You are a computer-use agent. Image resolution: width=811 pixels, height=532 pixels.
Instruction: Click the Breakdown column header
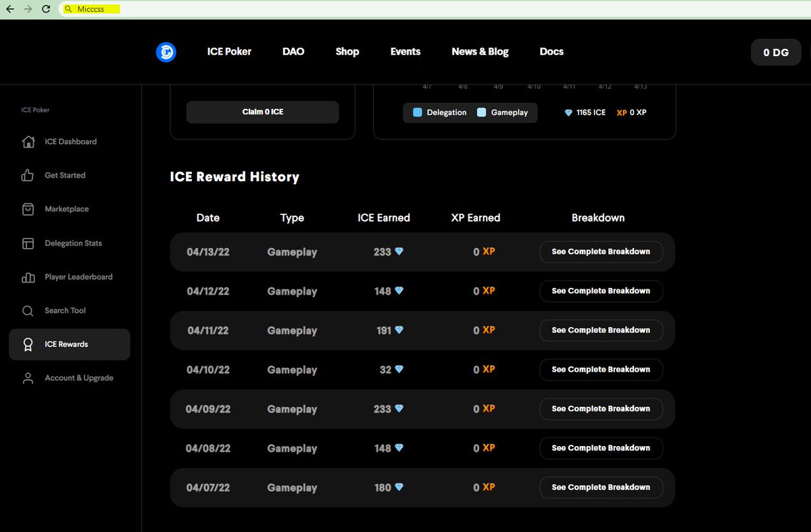[598, 218]
